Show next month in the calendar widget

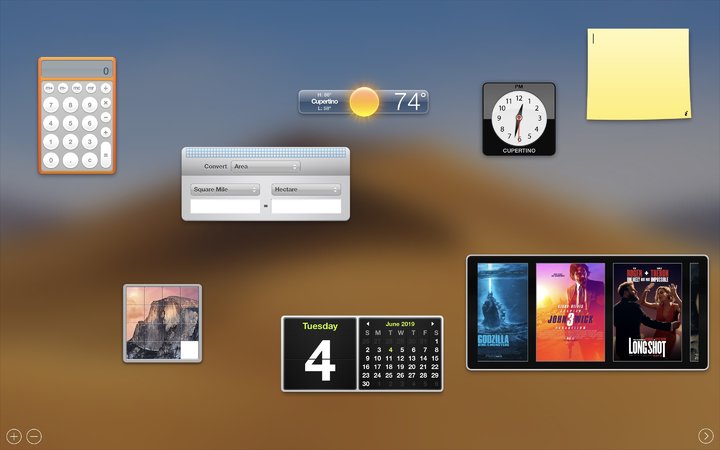click(x=432, y=324)
